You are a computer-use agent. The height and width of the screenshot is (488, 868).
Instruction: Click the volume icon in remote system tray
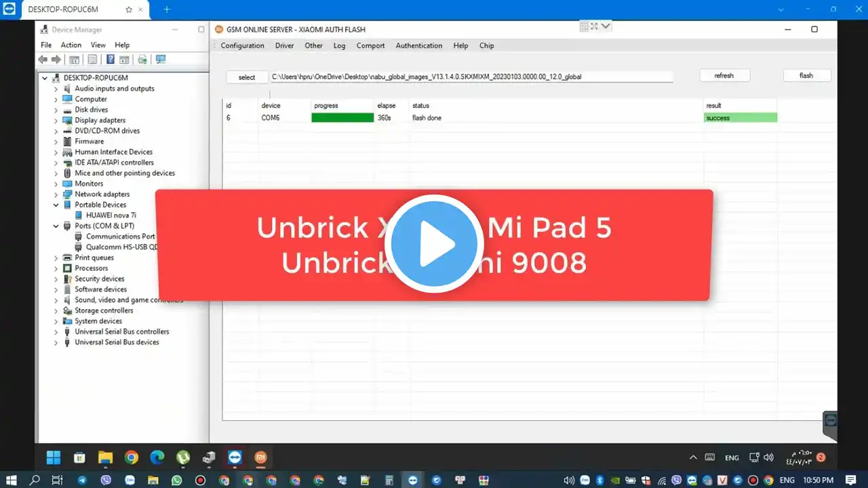point(768,457)
